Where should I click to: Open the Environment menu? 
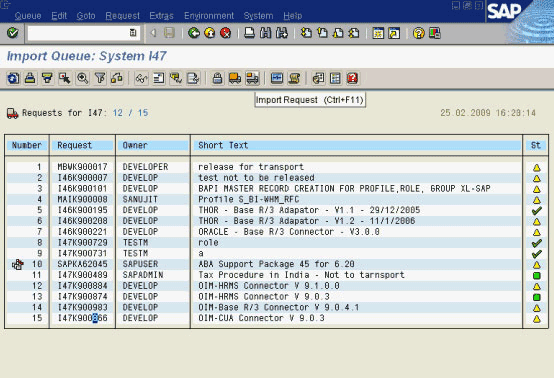coord(209,16)
